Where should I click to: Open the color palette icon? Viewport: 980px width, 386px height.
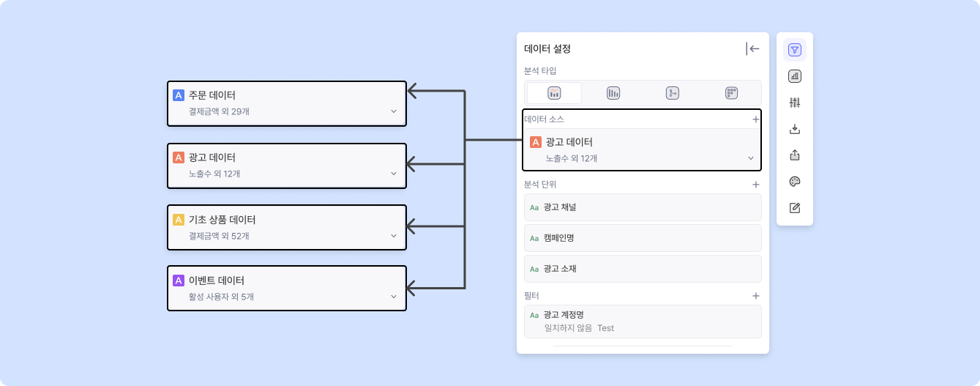tap(795, 182)
